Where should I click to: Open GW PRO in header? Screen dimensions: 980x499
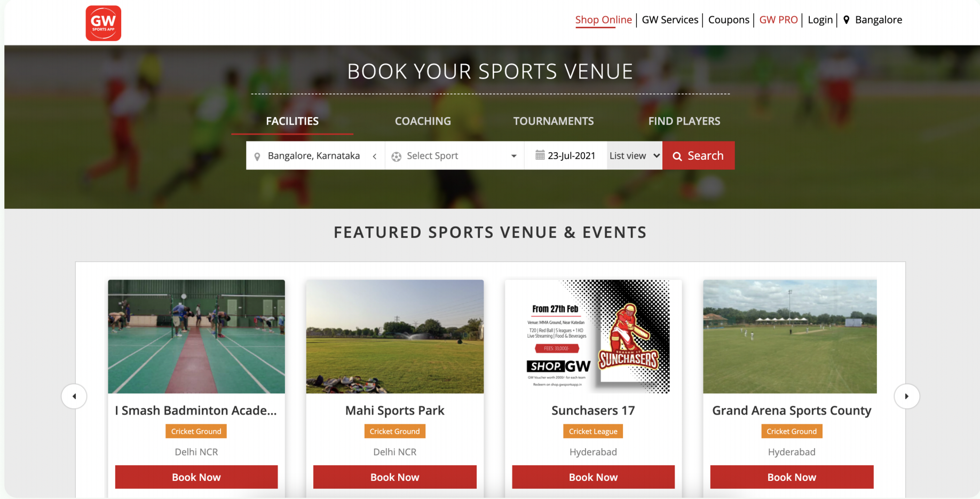click(x=778, y=20)
